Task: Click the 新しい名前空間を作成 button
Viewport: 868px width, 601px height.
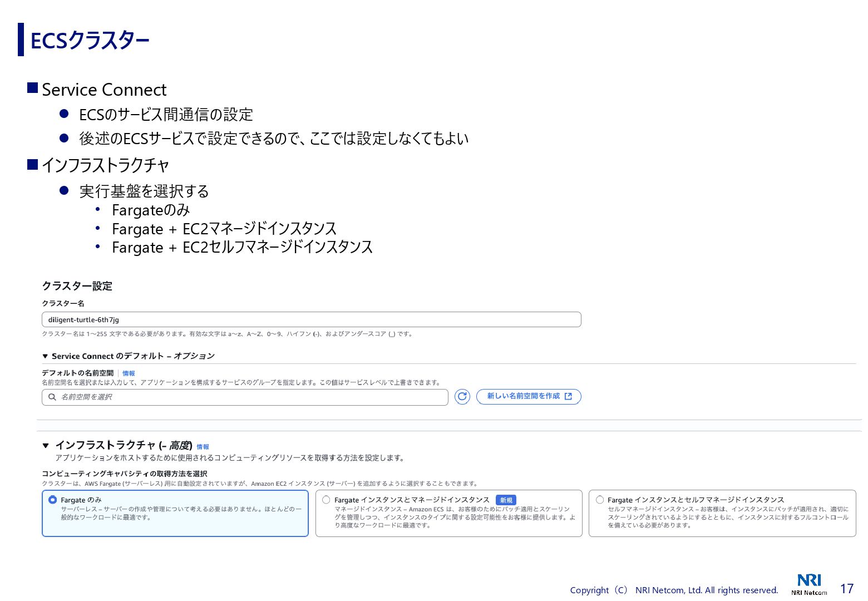Action: [x=529, y=397]
